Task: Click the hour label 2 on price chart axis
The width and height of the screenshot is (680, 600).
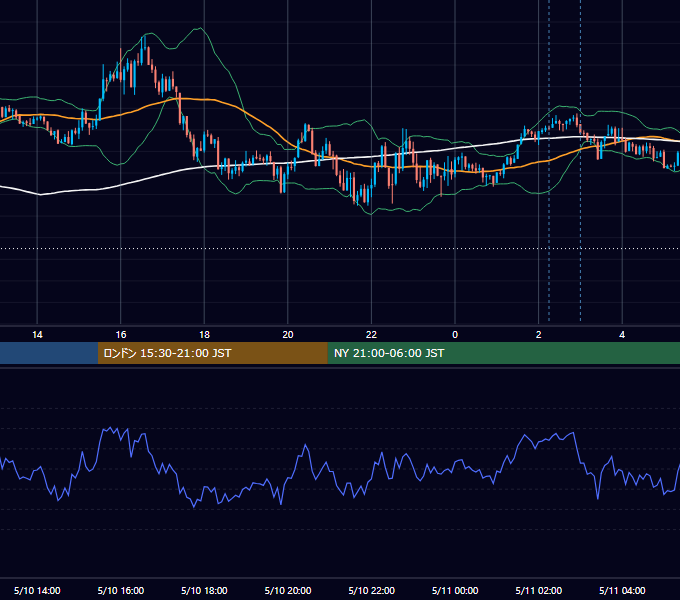Action: [539, 335]
